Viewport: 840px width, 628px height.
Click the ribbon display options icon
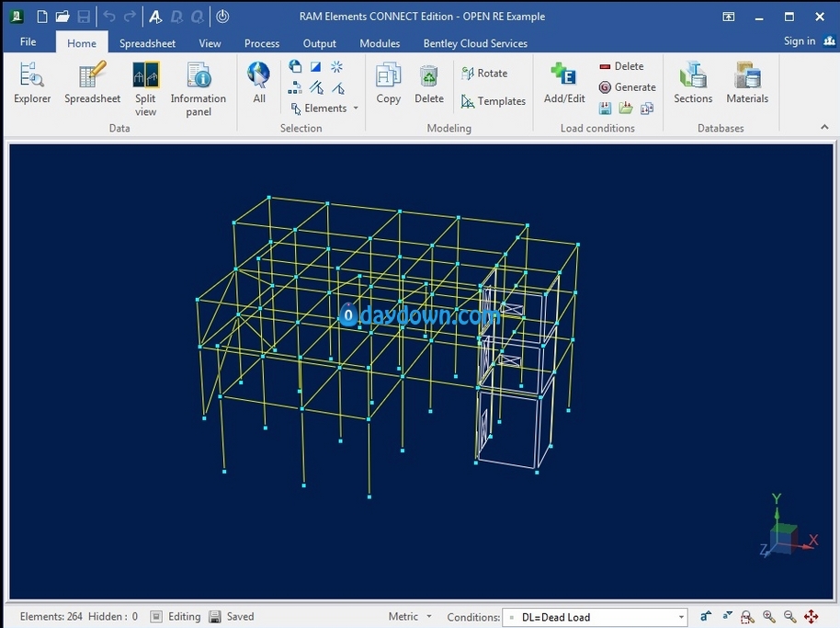[x=729, y=17]
